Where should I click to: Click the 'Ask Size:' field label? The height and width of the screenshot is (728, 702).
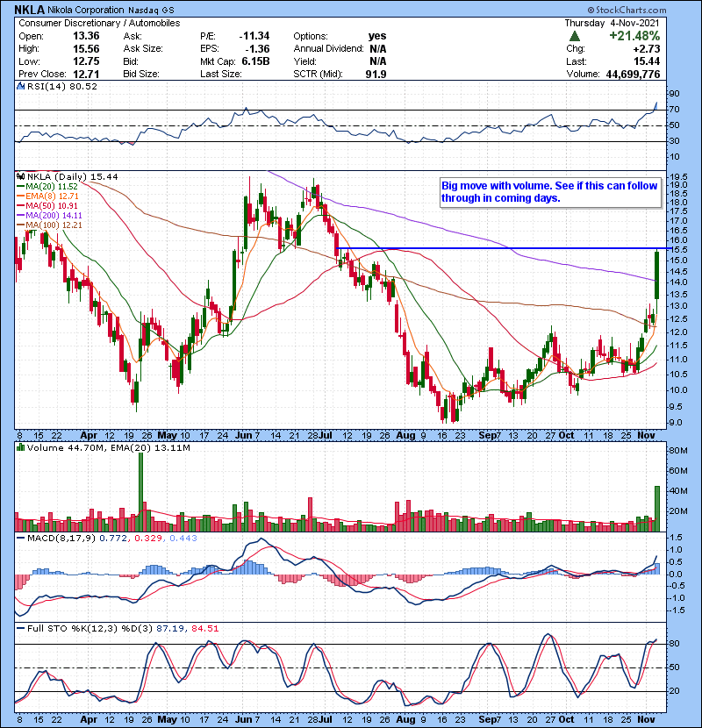pos(143,49)
